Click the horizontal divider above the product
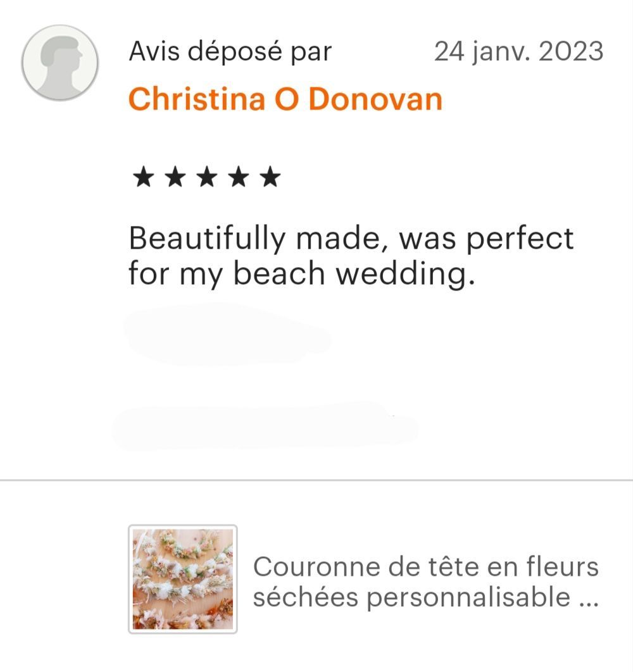 coord(316,480)
